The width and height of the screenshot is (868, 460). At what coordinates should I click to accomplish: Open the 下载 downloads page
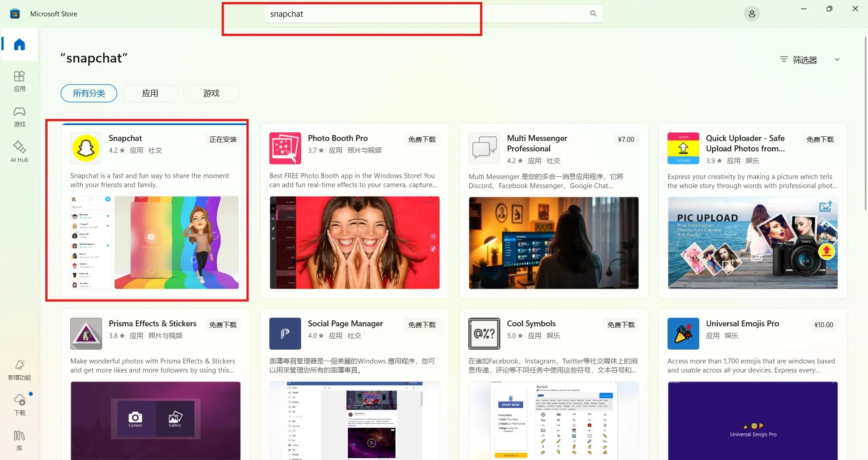tap(19, 405)
